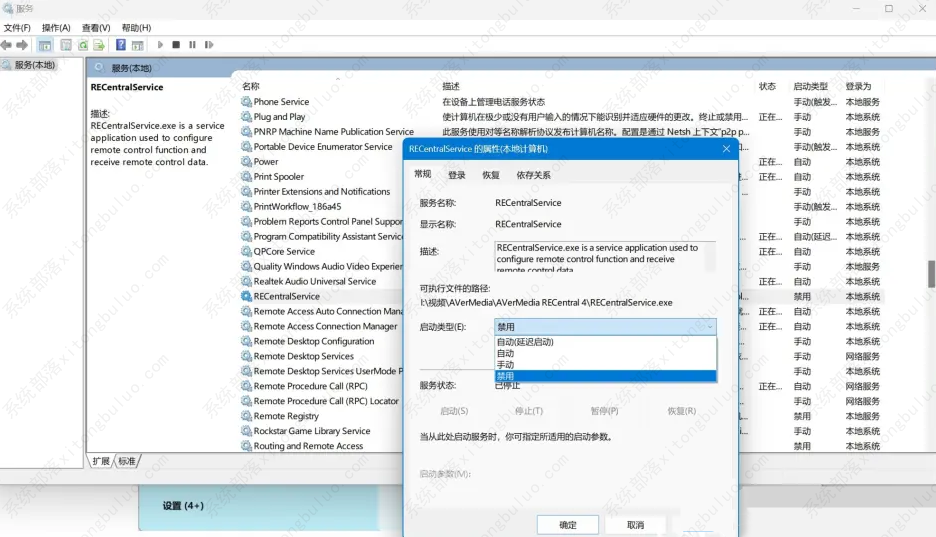Image resolution: width=936 pixels, height=537 pixels.
Task: Click the Refresh toolbar icon
Action: click(x=83, y=45)
